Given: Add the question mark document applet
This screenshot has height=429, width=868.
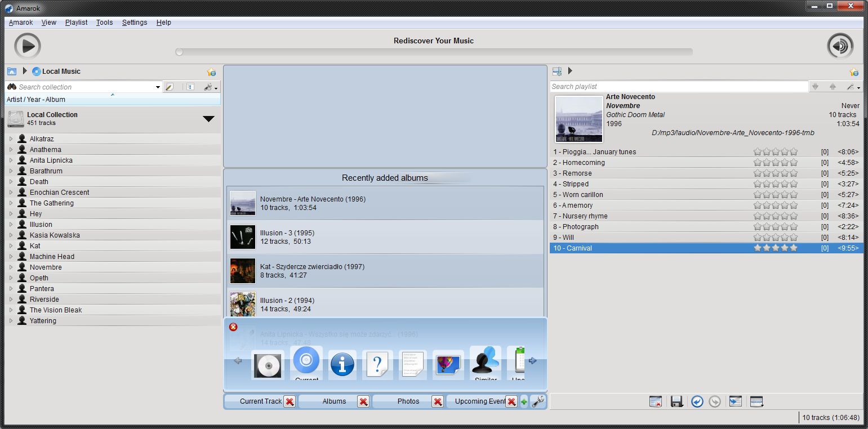Looking at the screenshot, I should (x=377, y=365).
